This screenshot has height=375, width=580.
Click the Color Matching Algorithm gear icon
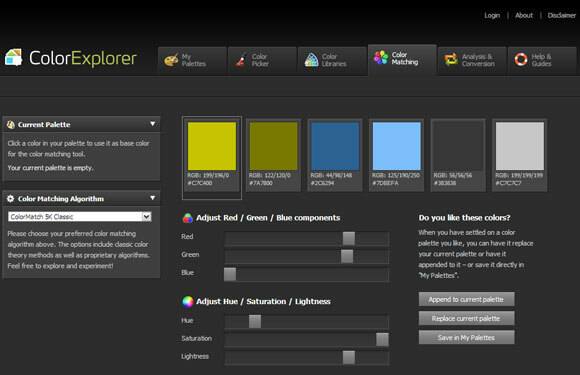[10, 199]
